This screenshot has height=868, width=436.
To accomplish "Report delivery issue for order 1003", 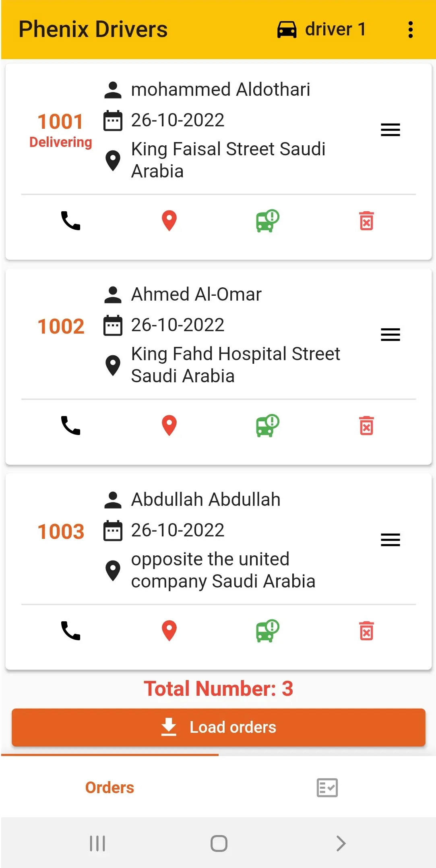I will [267, 631].
